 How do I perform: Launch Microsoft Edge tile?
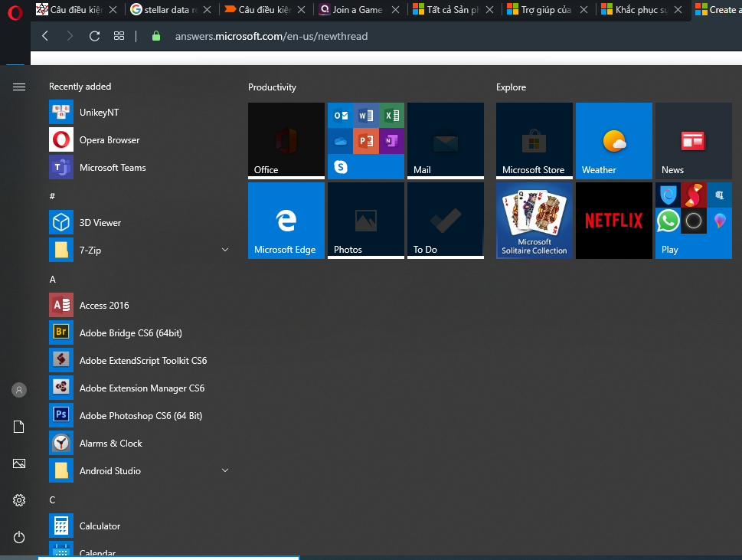coord(286,221)
